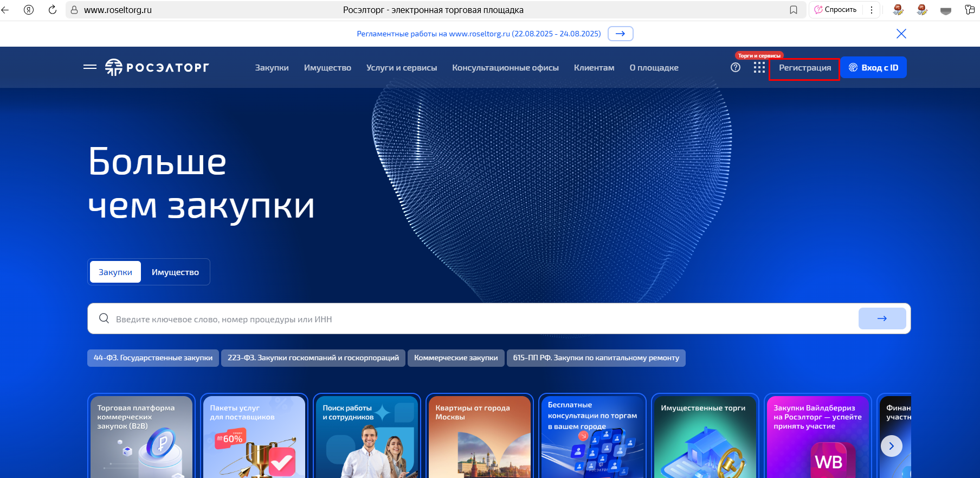
Task: Click the arrow button next to maintenance notice
Action: [620, 34]
